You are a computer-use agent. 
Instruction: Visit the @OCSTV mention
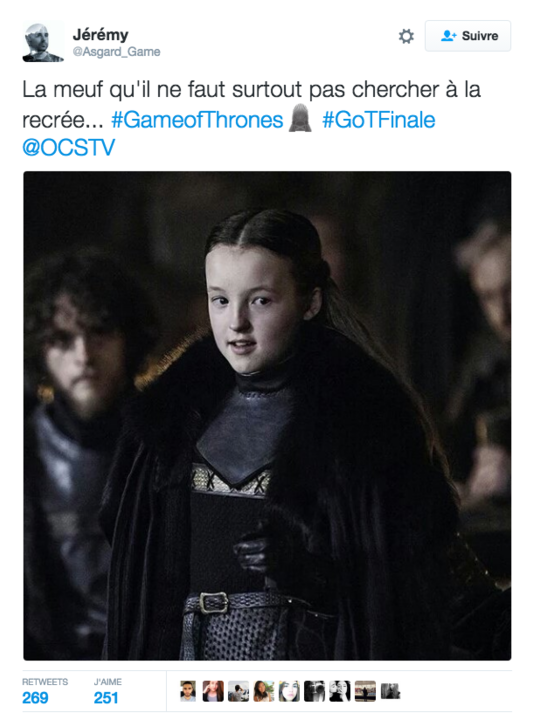(x=68, y=148)
